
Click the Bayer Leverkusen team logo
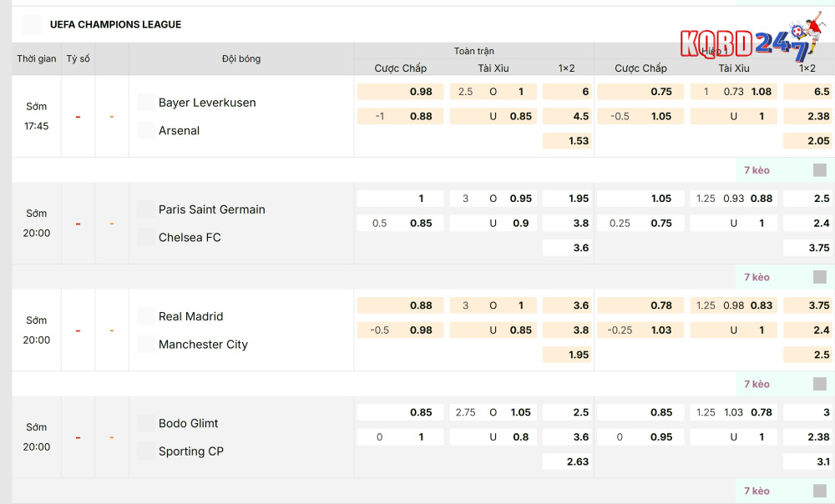click(x=146, y=103)
